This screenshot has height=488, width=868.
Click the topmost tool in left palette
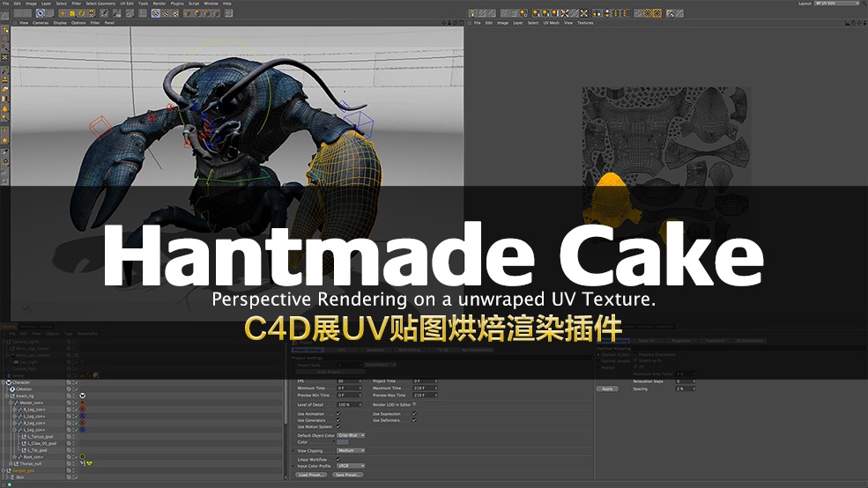coord(5,29)
